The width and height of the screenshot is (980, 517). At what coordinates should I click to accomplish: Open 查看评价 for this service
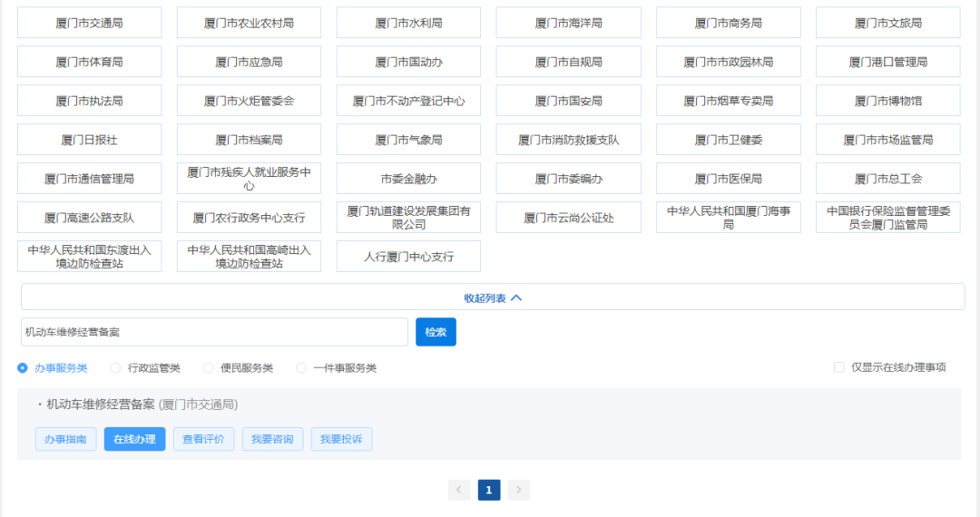(x=204, y=440)
